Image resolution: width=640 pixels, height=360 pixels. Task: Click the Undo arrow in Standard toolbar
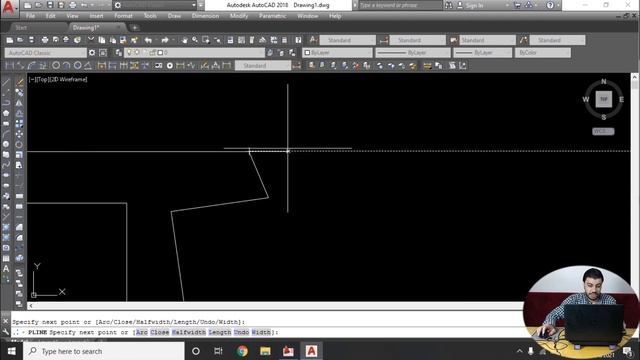148,40
